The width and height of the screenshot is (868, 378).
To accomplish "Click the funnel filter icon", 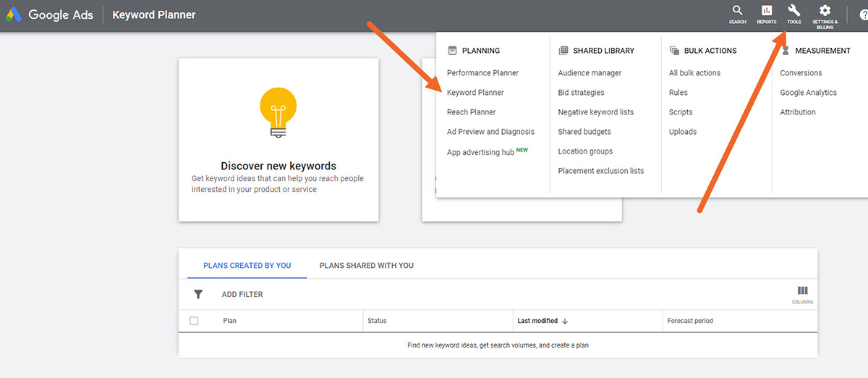I will (x=198, y=294).
